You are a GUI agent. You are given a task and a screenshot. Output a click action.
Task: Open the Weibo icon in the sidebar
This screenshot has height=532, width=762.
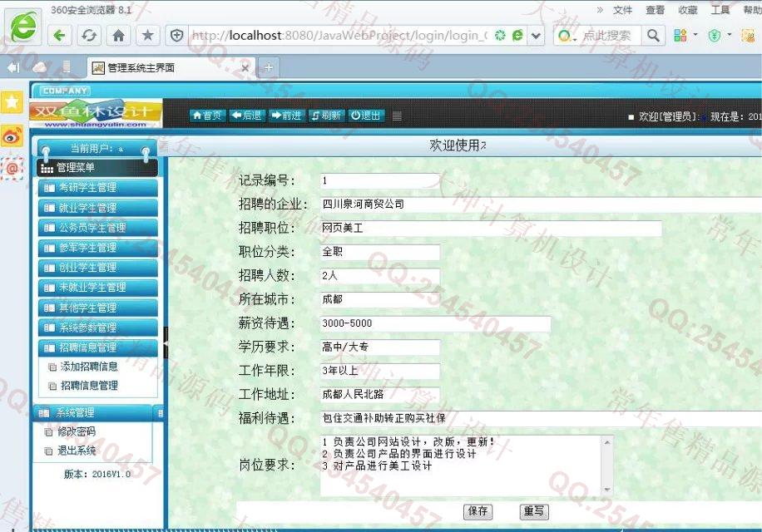(x=12, y=135)
